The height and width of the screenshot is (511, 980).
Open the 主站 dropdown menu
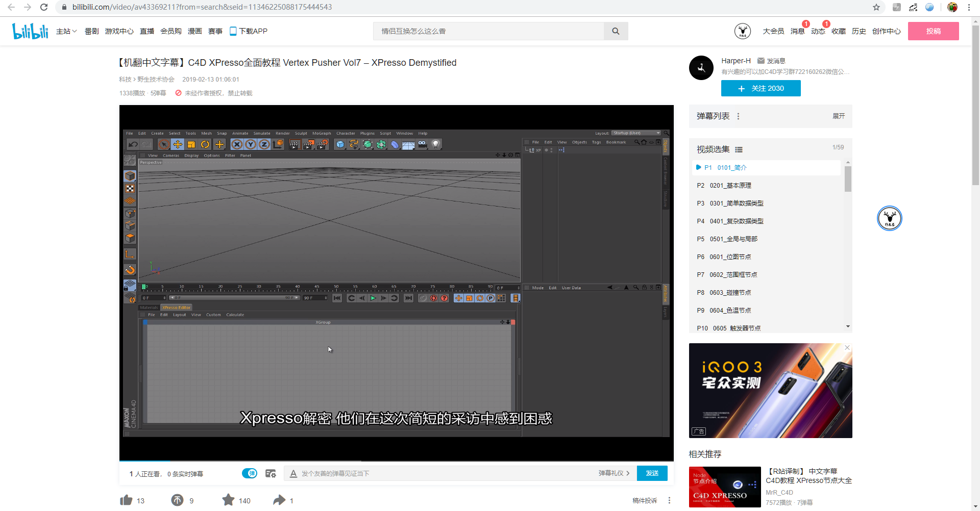point(66,31)
